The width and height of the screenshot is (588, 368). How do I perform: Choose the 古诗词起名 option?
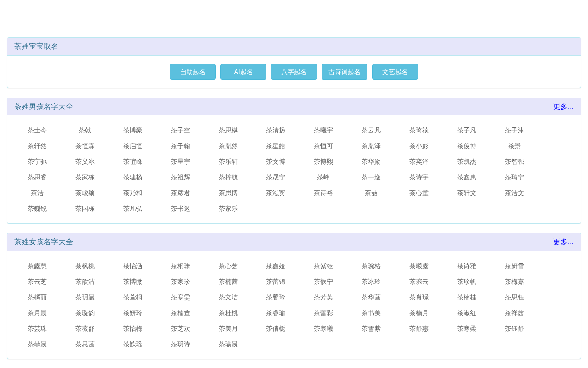coord(345,72)
